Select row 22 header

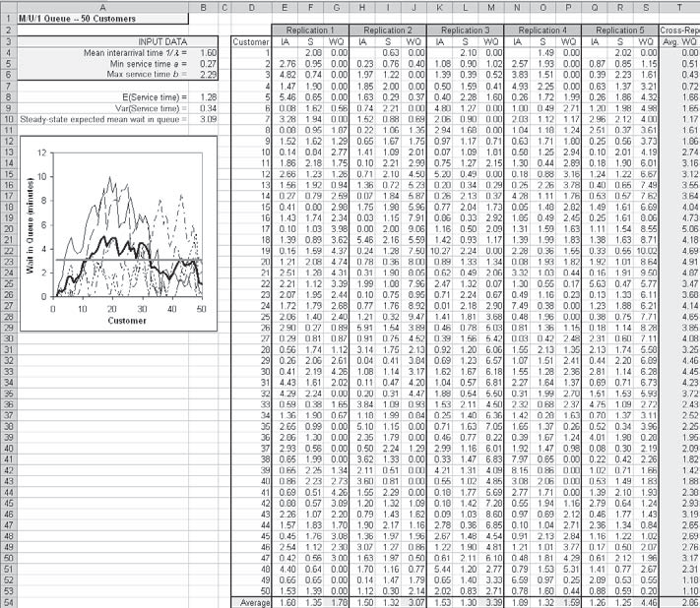(9, 251)
